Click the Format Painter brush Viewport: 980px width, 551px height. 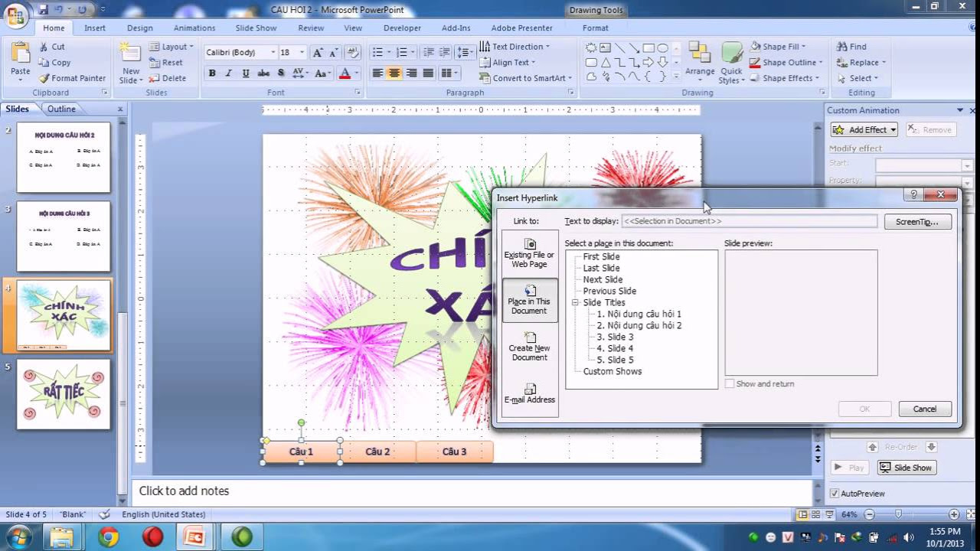point(44,78)
